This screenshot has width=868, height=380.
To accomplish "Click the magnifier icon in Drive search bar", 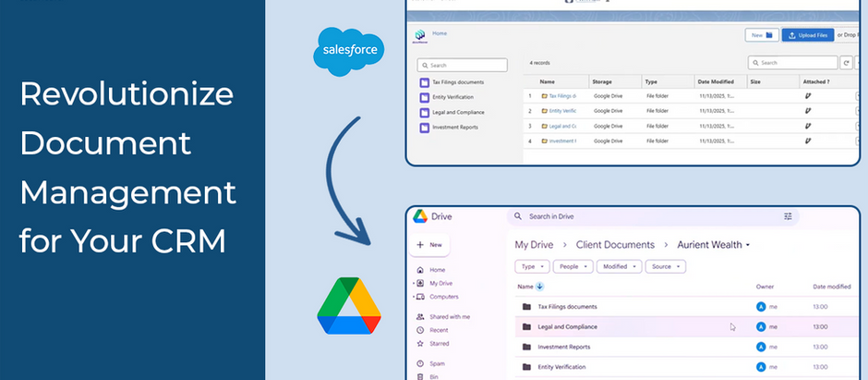I will click(518, 216).
